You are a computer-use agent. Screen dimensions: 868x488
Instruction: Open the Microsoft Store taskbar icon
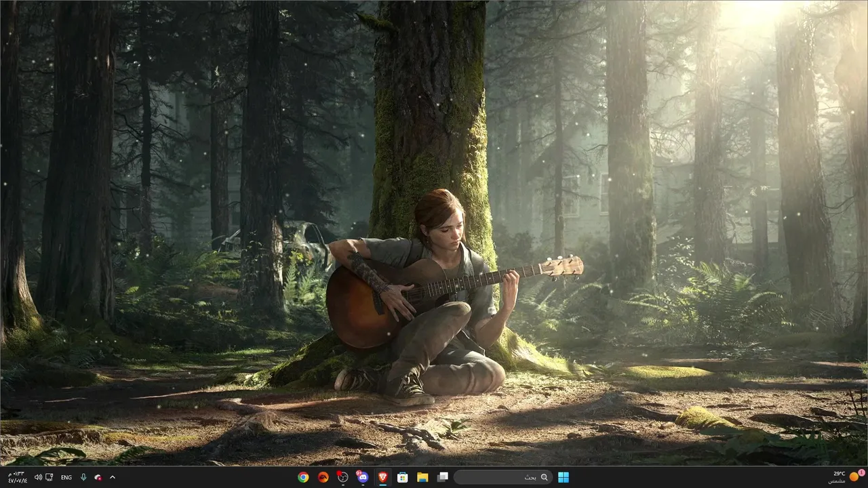coord(402,477)
